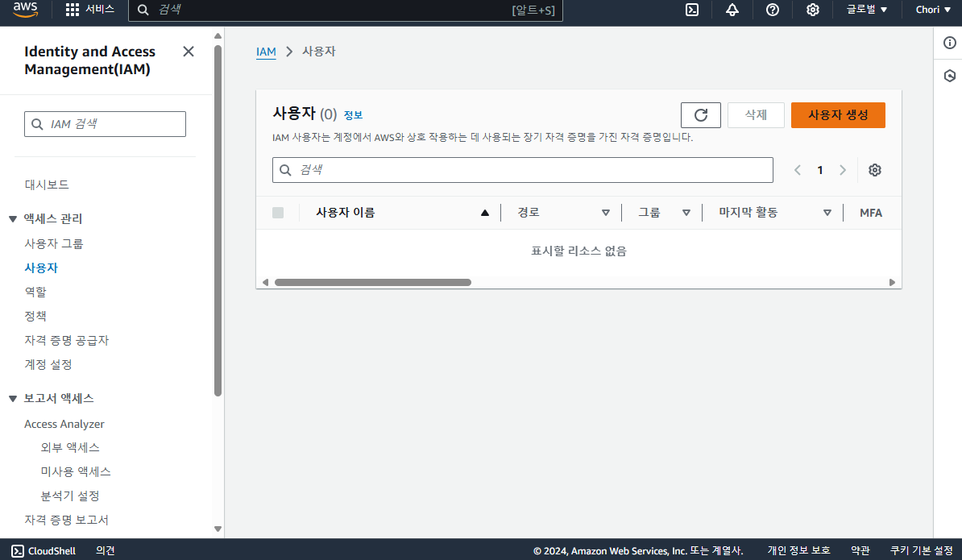Viewport: 962px width, 560px height.
Task: Click scroll-left arrow of users table
Action: pyautogui.click(x=265, y=283)
